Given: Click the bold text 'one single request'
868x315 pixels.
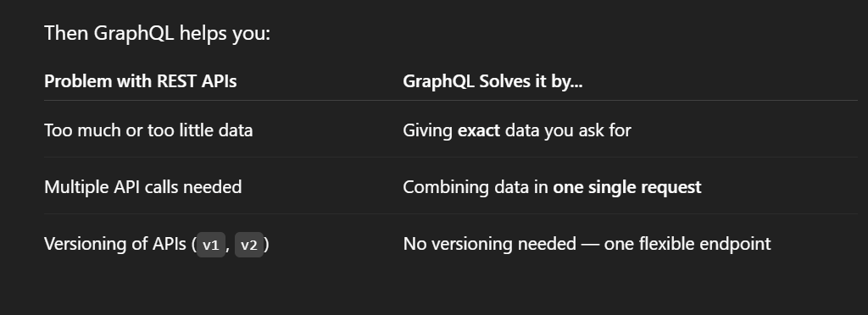Looking at the screenshot, I should tap(627, 187).
